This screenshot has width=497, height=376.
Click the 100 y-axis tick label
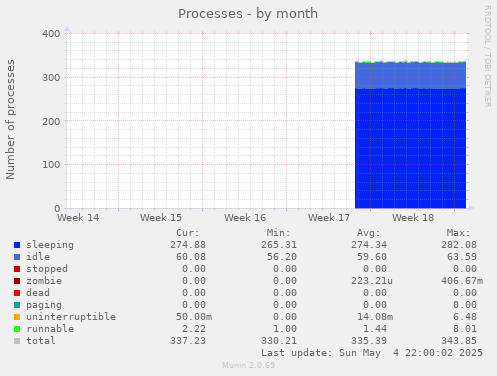point(51,165)
